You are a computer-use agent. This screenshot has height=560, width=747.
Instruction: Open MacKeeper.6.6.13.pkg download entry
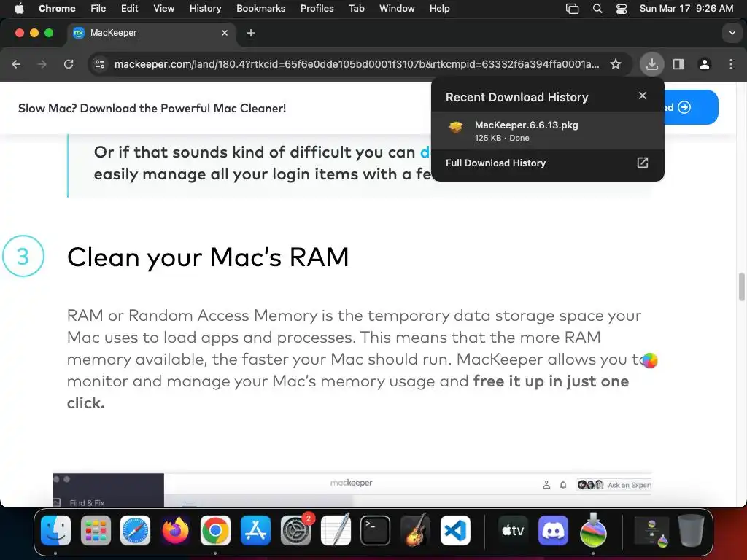(x=547, y=131)
